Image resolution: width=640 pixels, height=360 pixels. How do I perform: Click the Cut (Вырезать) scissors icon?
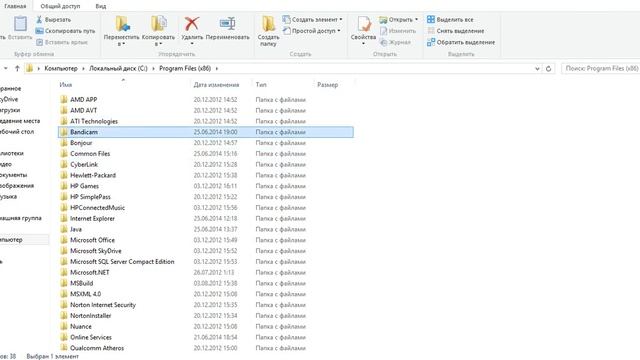coord(39,20)
